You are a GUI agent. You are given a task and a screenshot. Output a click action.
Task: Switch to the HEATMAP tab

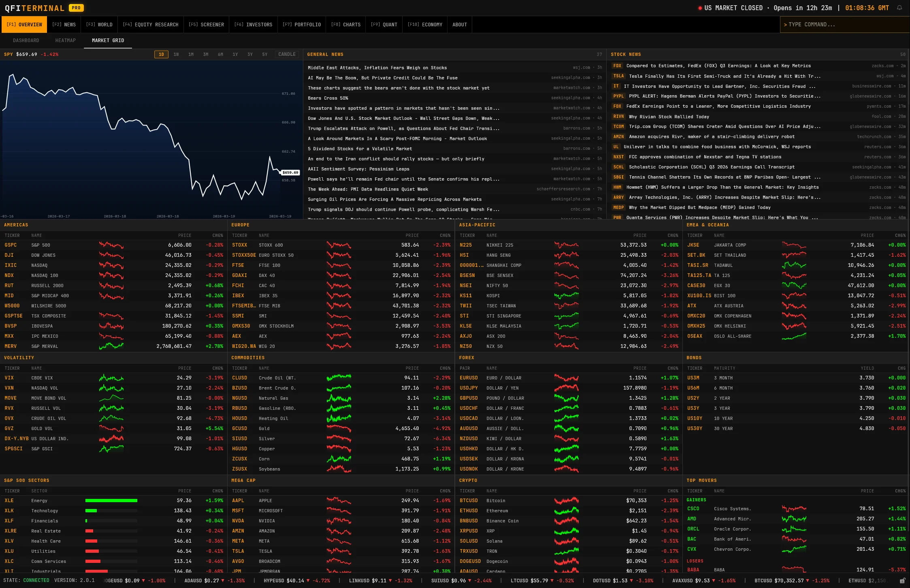coord(66,40)
